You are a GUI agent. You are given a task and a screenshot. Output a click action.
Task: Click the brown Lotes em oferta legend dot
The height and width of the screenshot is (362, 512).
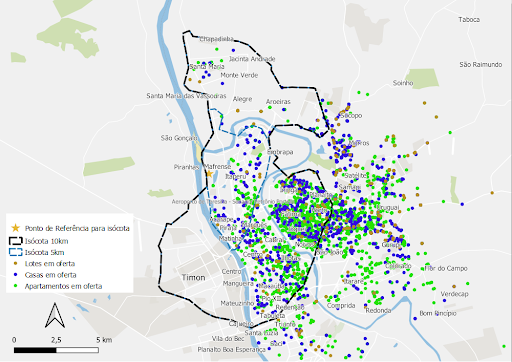[x=15, y=264]
